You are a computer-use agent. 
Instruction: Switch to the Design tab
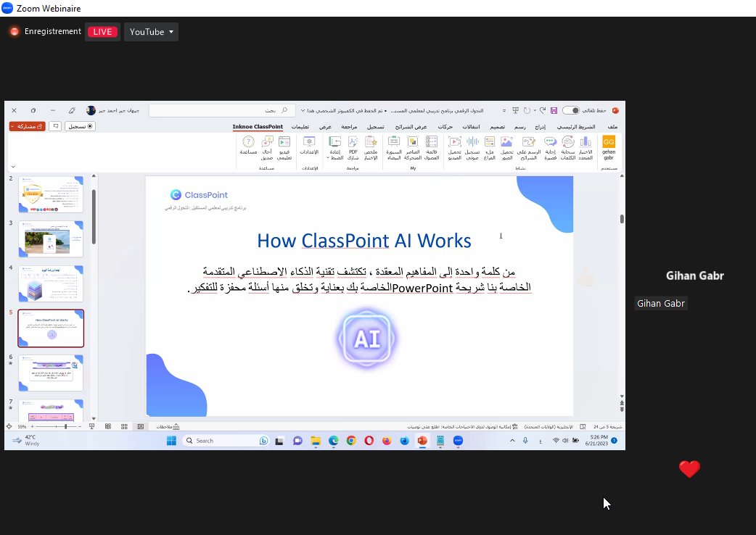[498, 127]
